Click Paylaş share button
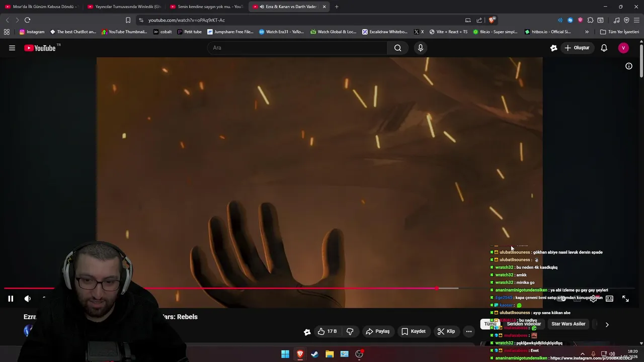This screenshot has height=362, width=644. point(378,331)
